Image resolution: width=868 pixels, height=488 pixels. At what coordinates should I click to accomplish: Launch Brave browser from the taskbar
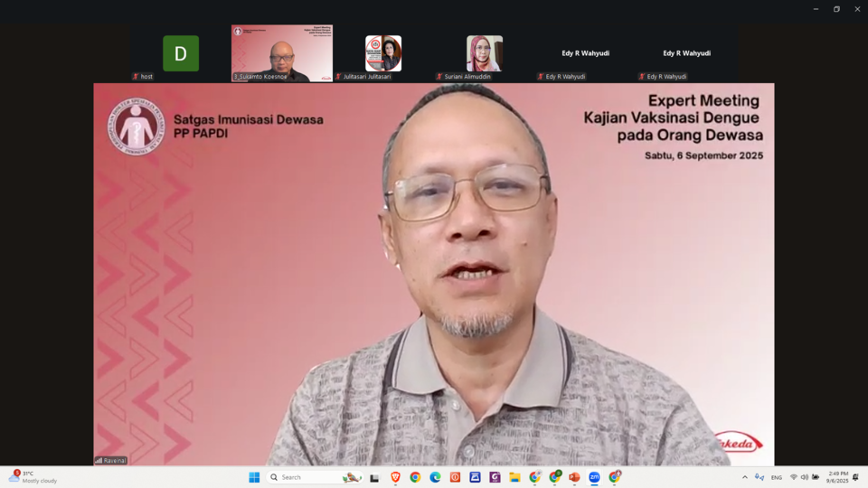click(x=395, y=477)
